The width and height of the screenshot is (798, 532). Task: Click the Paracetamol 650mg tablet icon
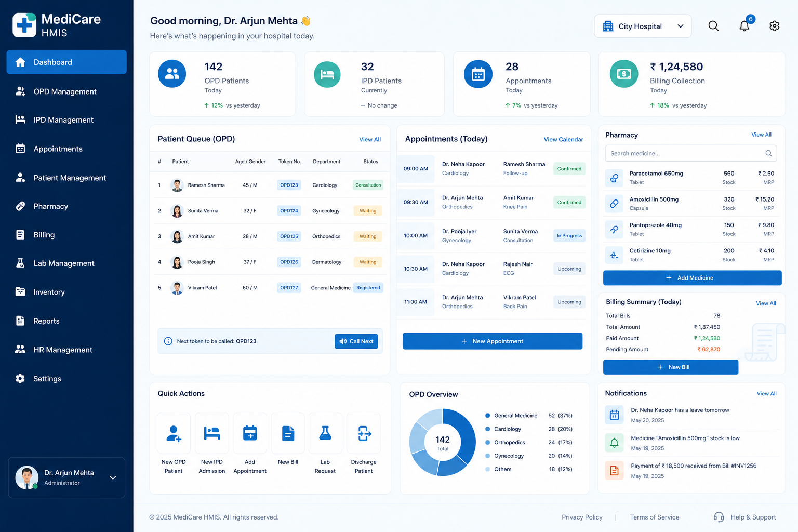tap(614, 178)
